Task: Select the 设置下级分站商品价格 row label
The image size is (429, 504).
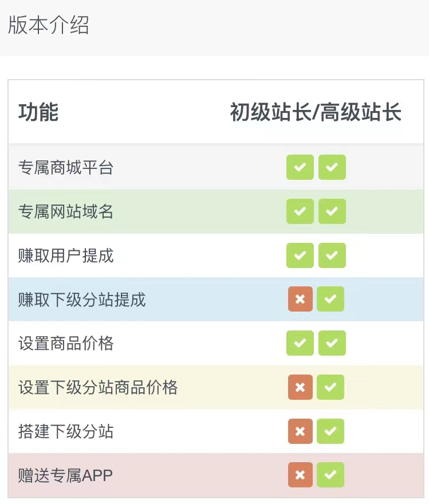Action: (98, 388)
